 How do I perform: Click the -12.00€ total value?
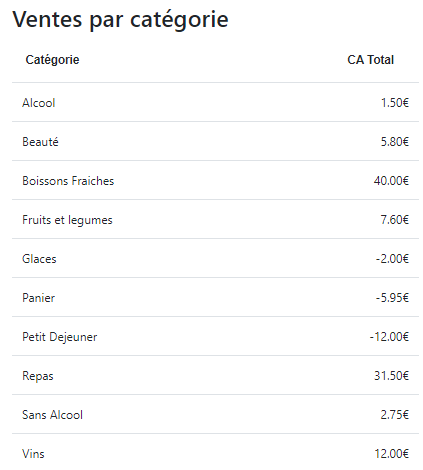389,337
